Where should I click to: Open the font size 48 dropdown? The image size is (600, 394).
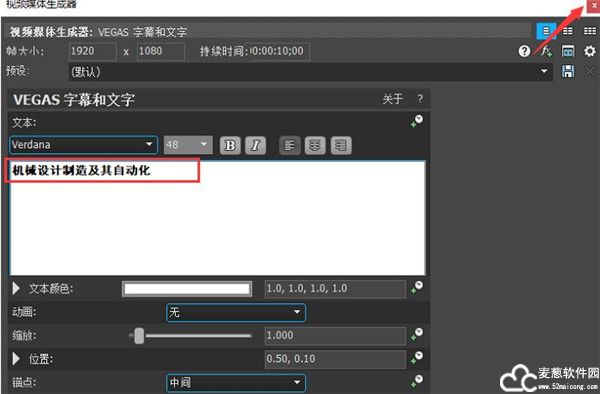click(x=188, y=145)
